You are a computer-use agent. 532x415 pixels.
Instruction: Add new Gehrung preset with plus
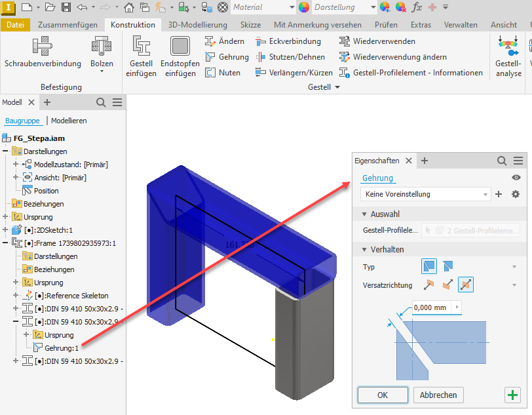(x=499, y=194)
